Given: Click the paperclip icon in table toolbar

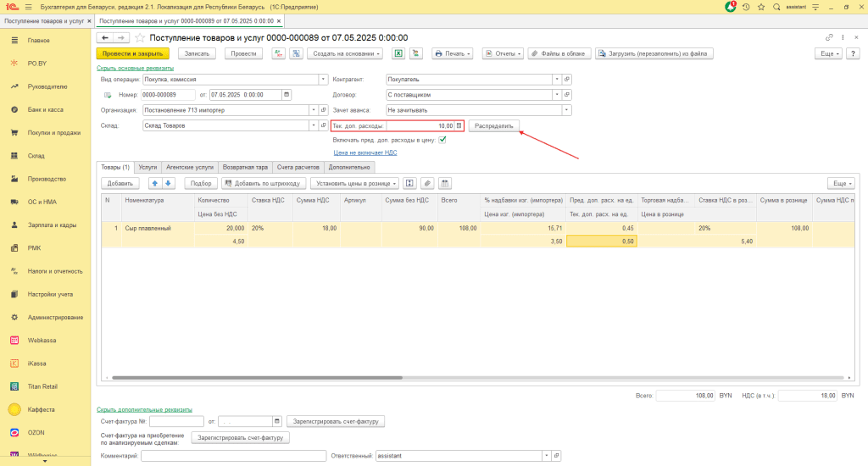Looking at the screenshot, I should point(427,183).
